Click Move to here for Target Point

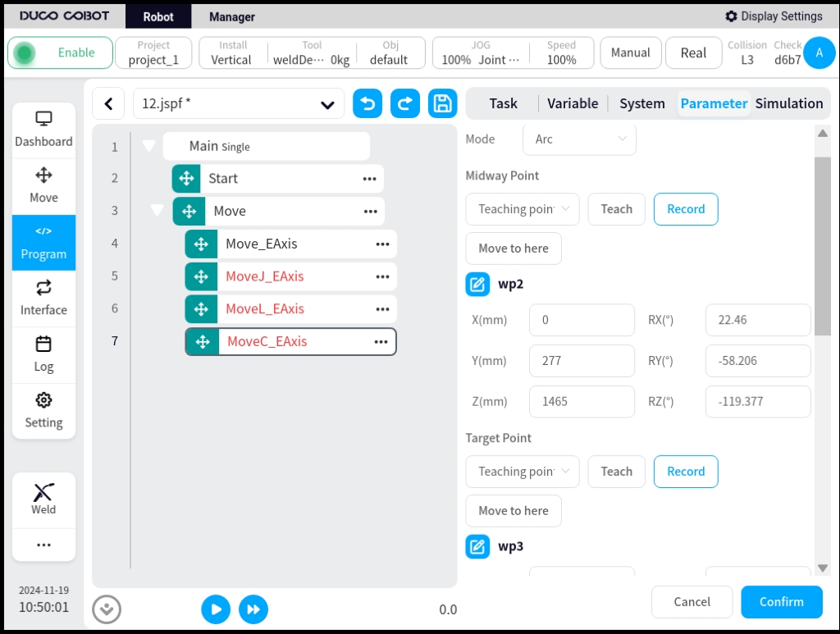514,511
